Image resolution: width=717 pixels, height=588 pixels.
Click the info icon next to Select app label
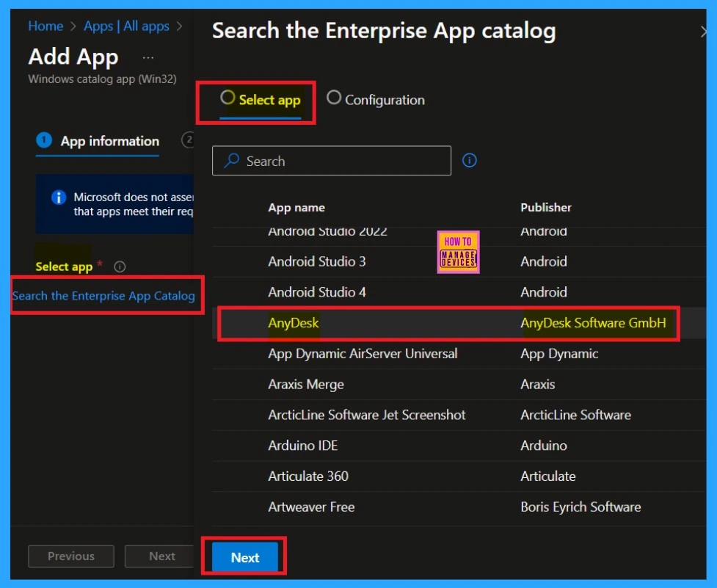tap(120, 266)
